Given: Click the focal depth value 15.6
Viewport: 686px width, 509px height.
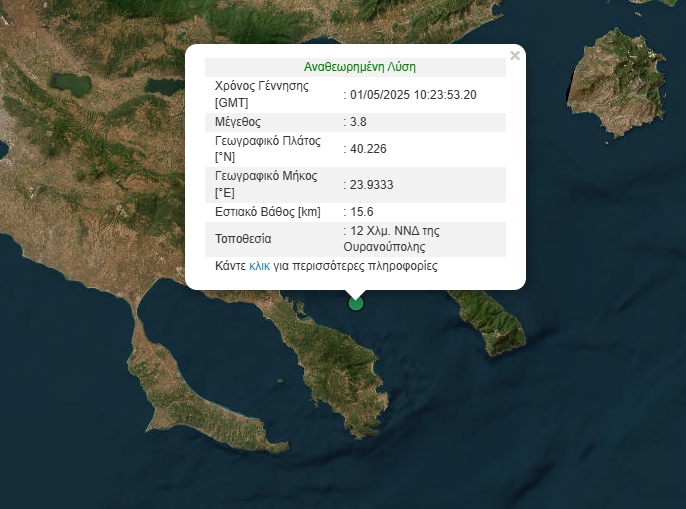Looking at the screenshot, I should pyautogui.click(x=361, y=212).
